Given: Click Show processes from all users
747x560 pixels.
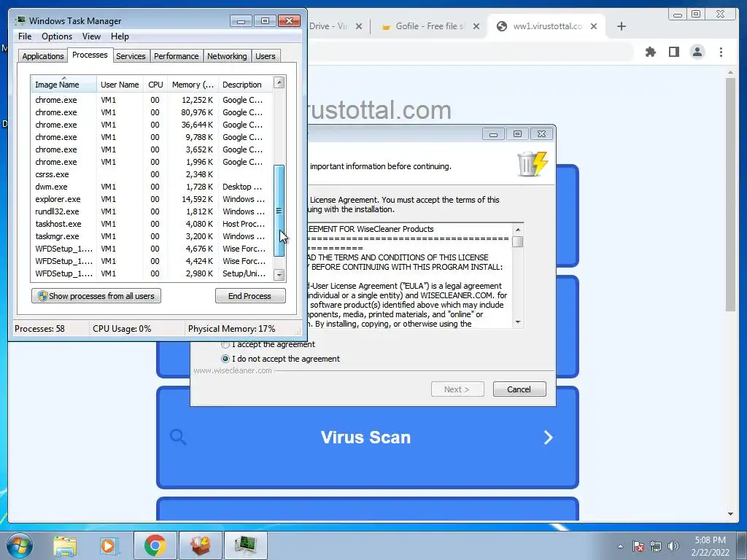Looking at the screenshot, I should click(x=96, y=296).
